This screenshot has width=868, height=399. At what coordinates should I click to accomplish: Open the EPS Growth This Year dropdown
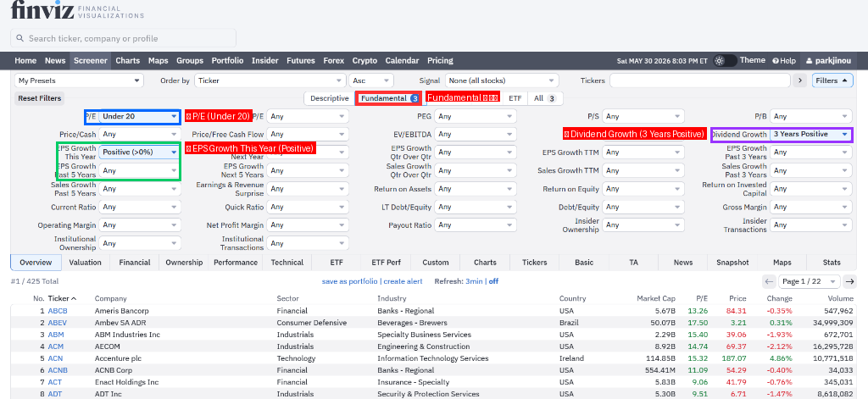(140, 152)
